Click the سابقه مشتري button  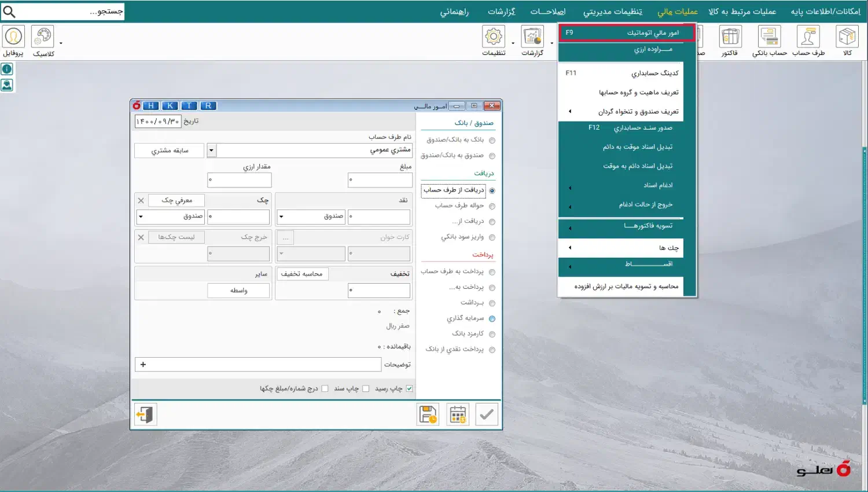pos(170,150)
